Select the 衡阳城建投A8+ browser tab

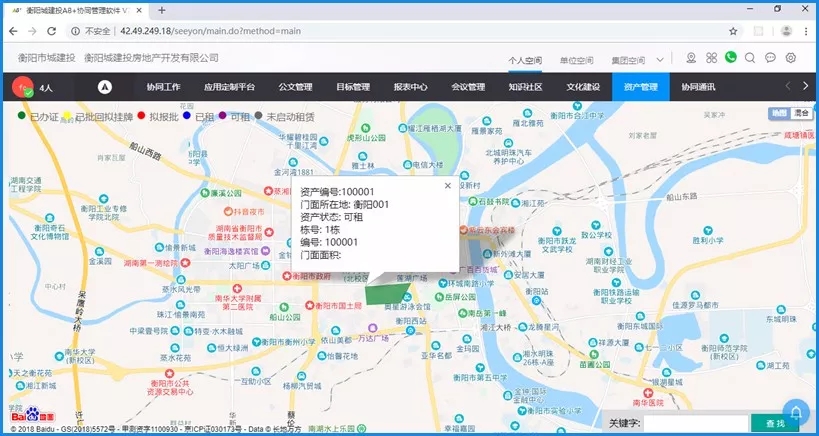coord(76,10)
